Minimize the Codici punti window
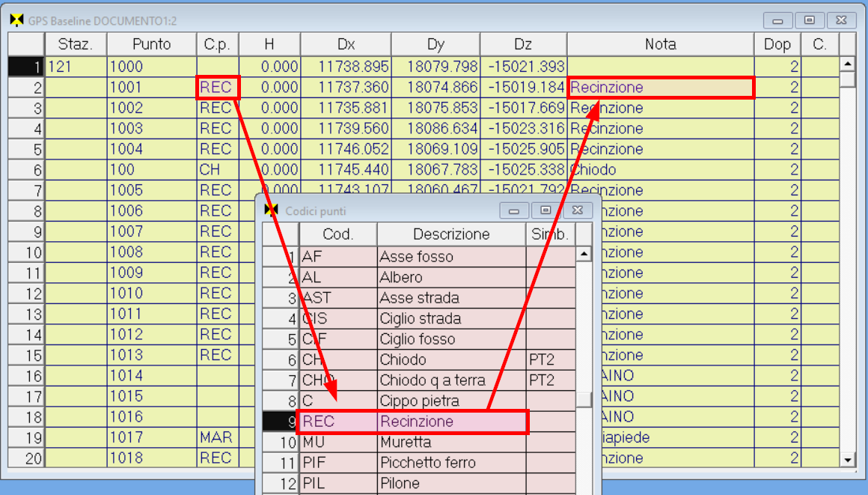 click(x=514, y=210)
